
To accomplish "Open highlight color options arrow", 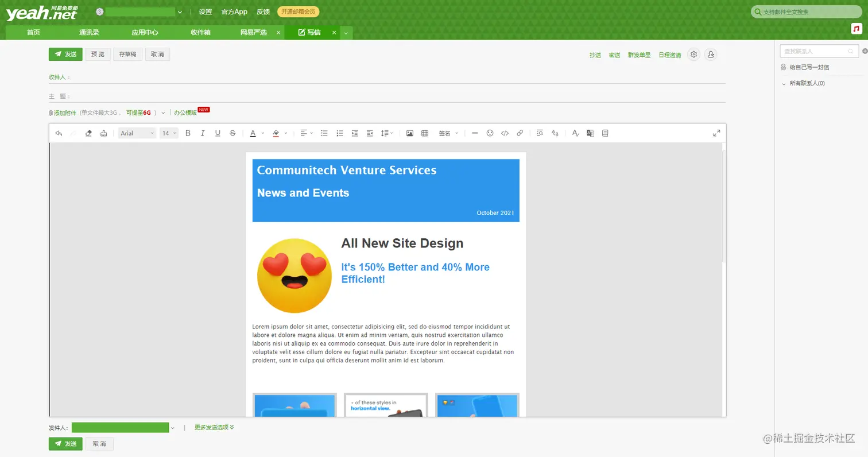I will 286,133.
